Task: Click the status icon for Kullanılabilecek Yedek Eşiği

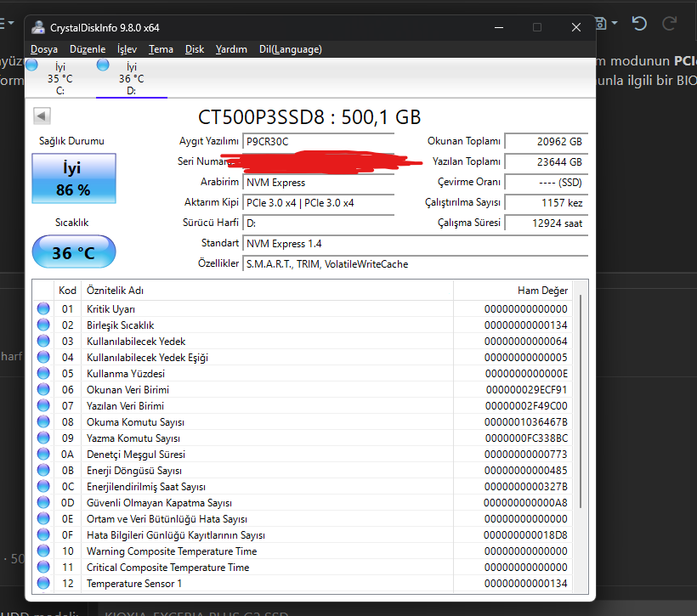Action: (x=43, y=357)
